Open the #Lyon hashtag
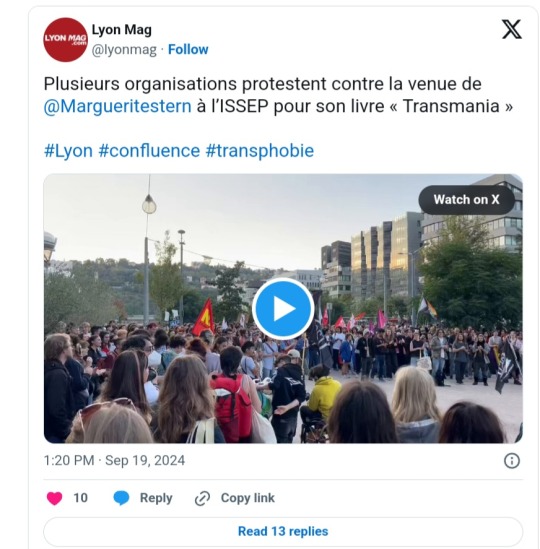Screen dimensions: 540x549 pos(68,151)
